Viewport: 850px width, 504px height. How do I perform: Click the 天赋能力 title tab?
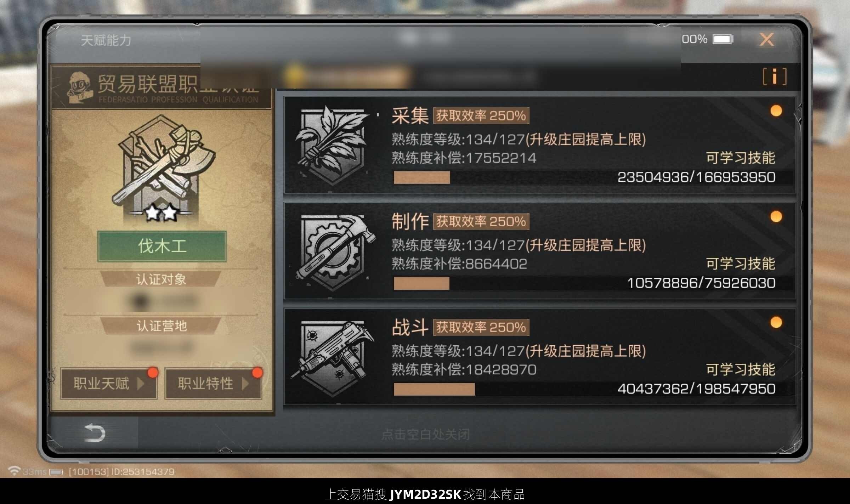(x=106, y=40)
